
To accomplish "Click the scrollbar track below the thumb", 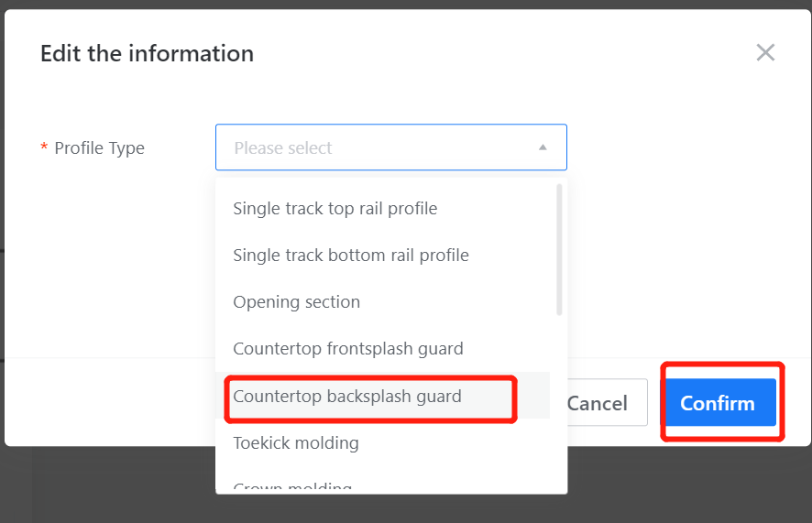I will pyautogui.click(x=559, y=403).
